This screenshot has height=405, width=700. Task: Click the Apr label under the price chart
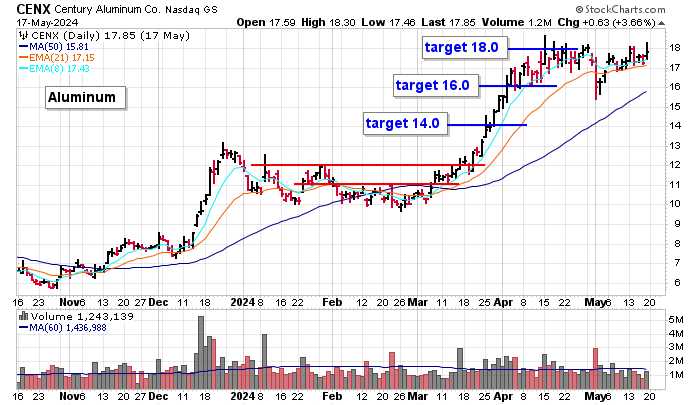(x=503, y=302)
